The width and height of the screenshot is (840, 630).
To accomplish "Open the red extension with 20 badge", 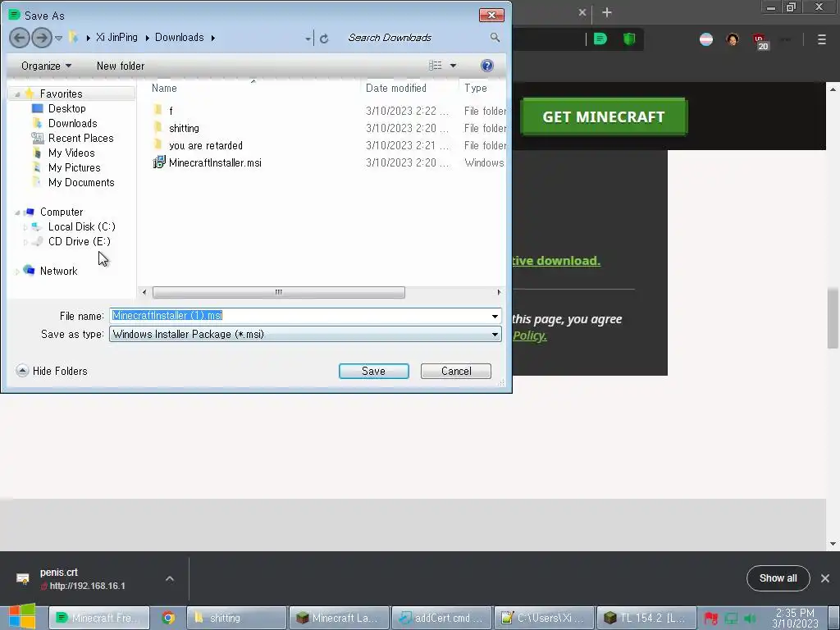I will point(760,41).
